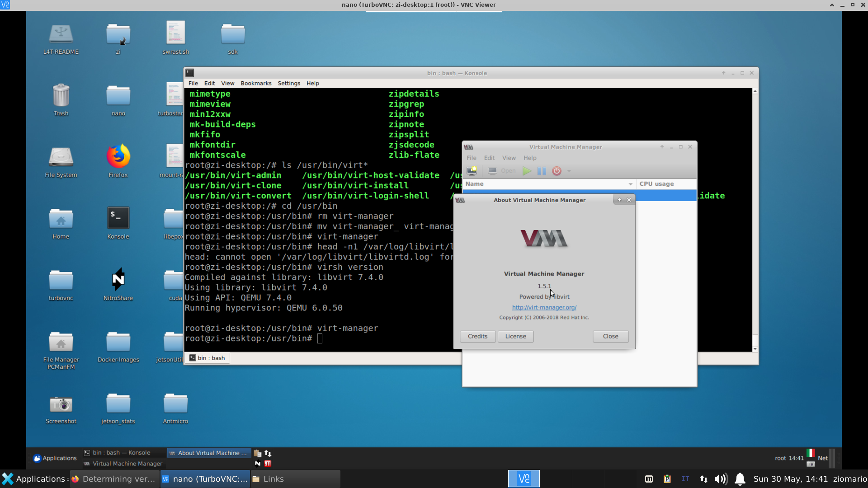Click the camera screenshot icon in inner panel

coord(811,464)
